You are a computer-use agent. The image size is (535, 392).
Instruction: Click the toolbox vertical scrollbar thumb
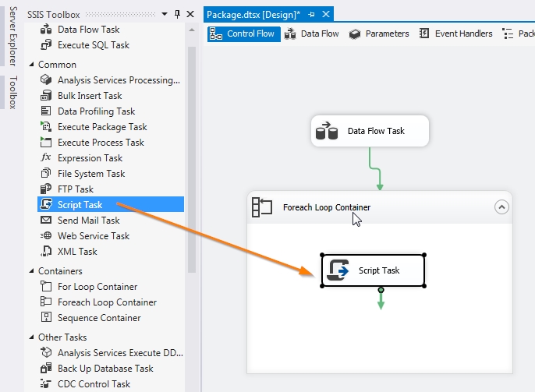192,160
